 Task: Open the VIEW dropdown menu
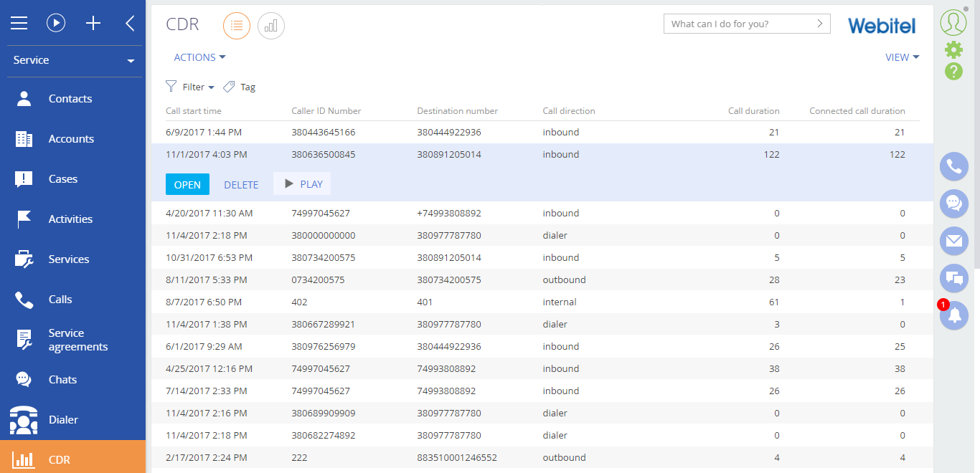pyautogui.click(x=902, y=57)
